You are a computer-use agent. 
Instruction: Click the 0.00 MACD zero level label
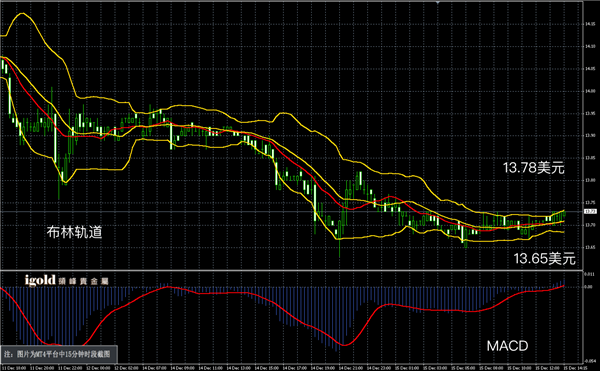(x=589, y=286)
